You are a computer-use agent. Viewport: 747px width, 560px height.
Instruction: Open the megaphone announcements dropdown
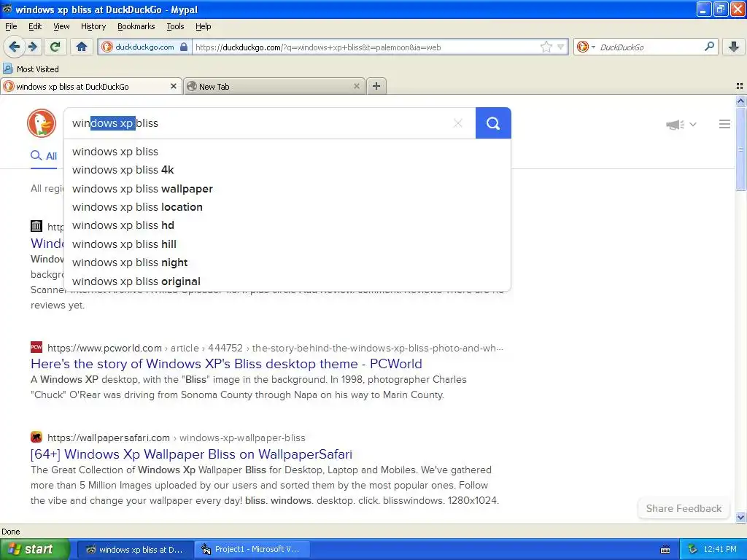[681, 124]
